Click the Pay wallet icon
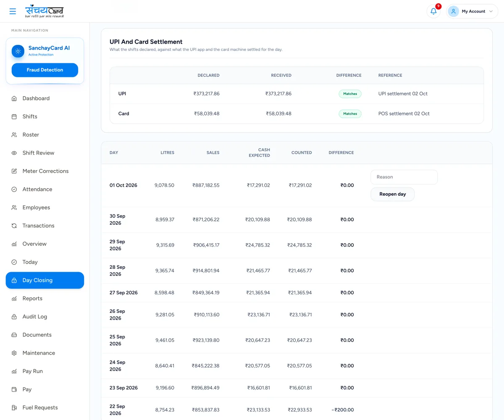Image resolution: width=504 pixels, height=420 pixels. point(14,389)
